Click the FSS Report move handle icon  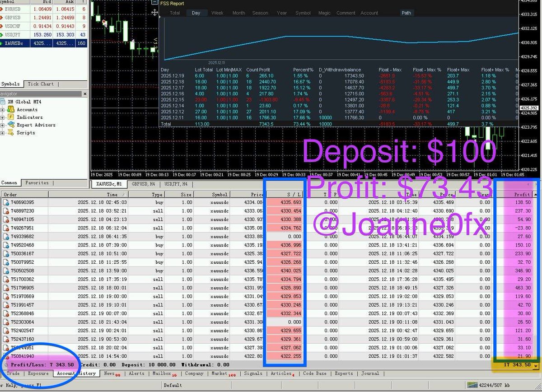point(155,13)
